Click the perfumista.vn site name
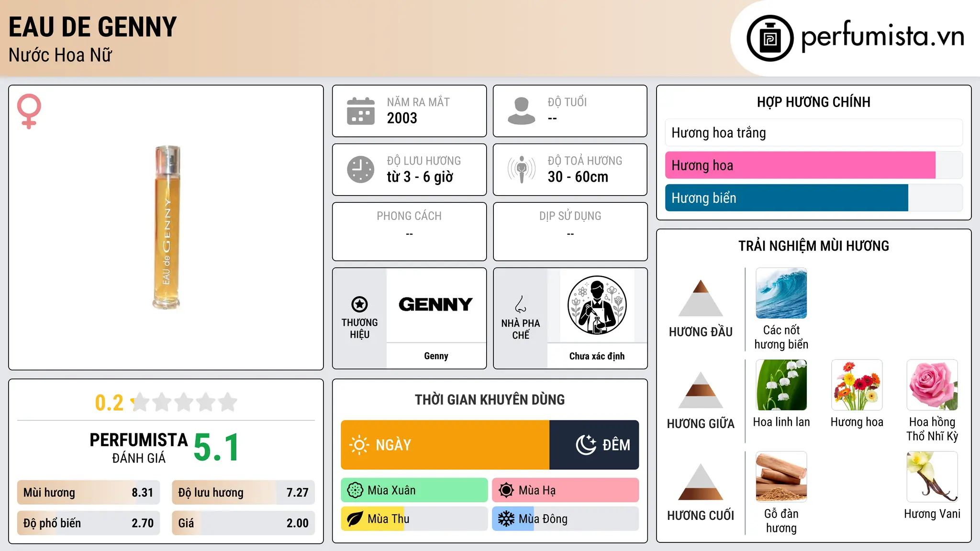This screenshot has height=551, width=980. coord(882,36)
